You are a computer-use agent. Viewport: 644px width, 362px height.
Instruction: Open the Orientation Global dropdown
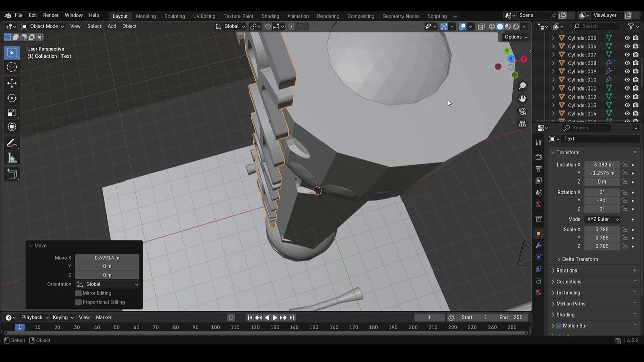(107, 284)
